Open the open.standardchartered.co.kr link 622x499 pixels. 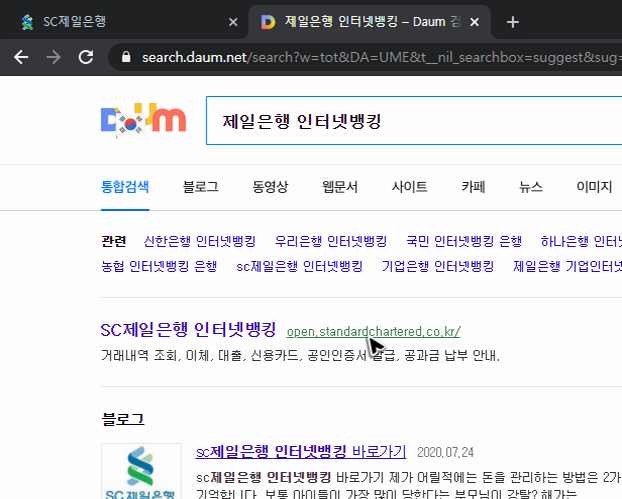coord(374,332)
